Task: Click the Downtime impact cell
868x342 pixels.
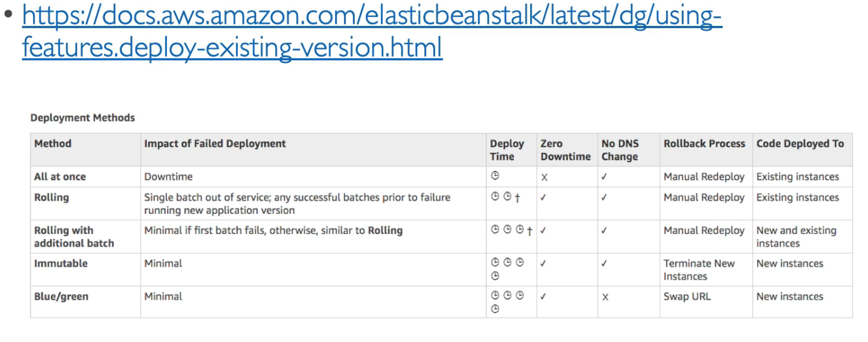Action: [168, 177]
